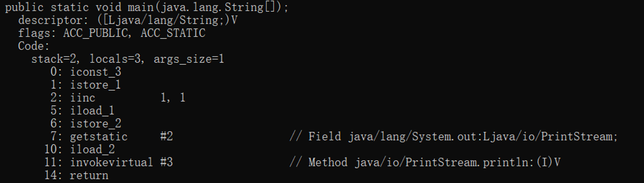Viewport: 644px width, 183px height.
Task: Click the iinc instruction
Action: click(83, 98)
